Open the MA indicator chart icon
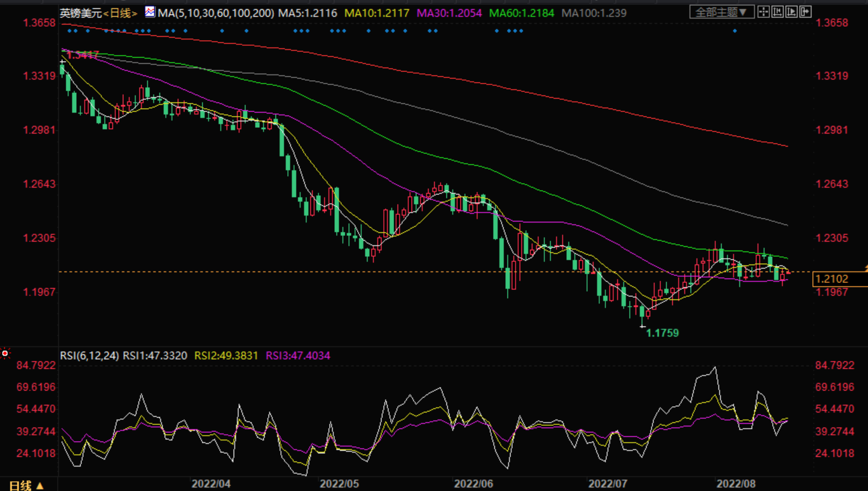868x491 pixels. click(x=150, y=12)
